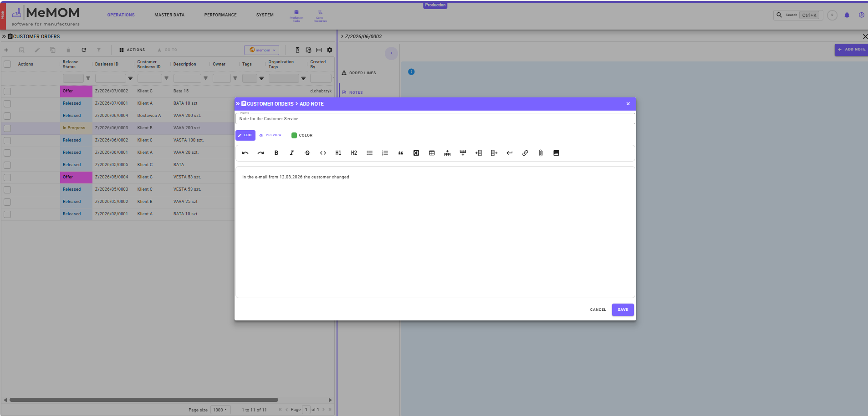Screen dimensions: 868x416
Task: Apply strikethrough formatting
Action: point(307,153)
